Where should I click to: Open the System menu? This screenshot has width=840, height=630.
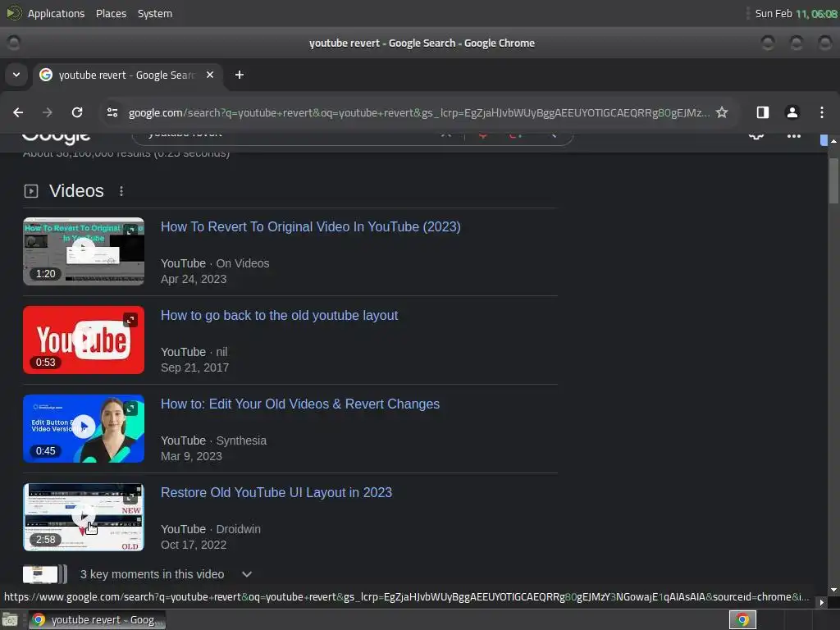tap(155, 13)
